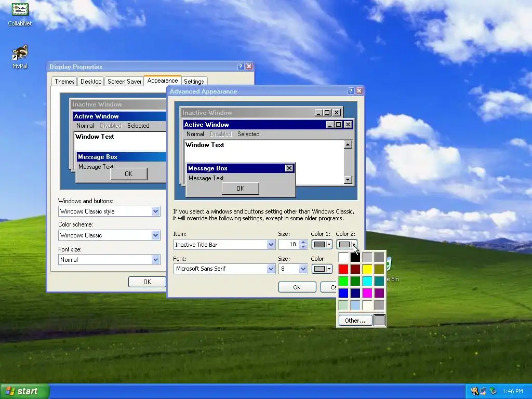Pick the magenta palette swatch
The width and height of the screenshot is (532, 399).
coord(367,293)
